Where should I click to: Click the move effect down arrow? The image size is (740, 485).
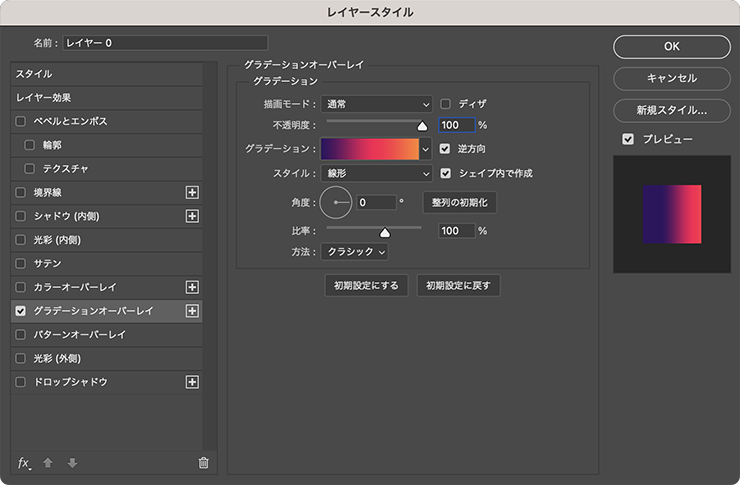[71, 462]
